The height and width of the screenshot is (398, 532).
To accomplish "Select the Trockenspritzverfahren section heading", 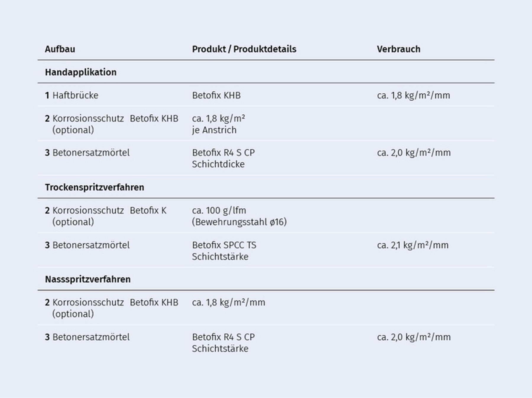I will [x=94, y=187].
